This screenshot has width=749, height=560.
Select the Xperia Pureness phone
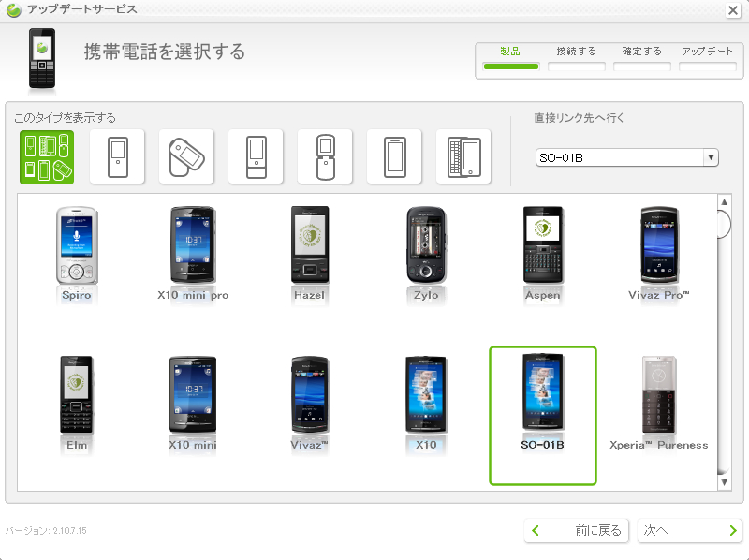pos(659,404)
